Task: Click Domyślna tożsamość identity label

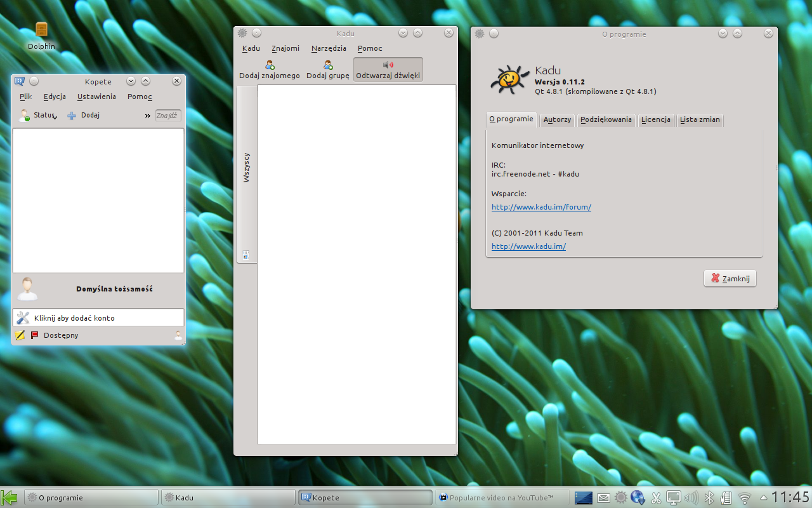Action: pos(114,289)
